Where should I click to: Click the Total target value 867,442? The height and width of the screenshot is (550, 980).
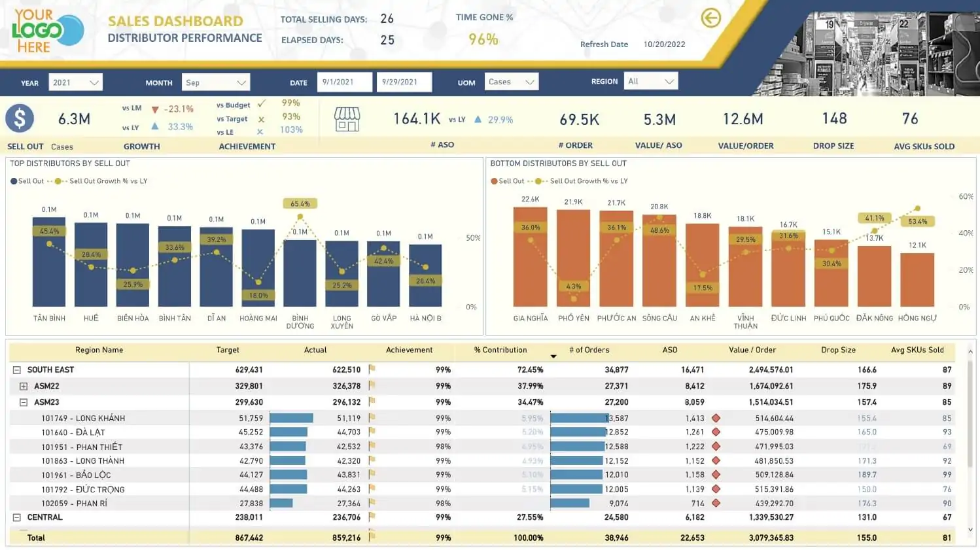coord(249,538)
